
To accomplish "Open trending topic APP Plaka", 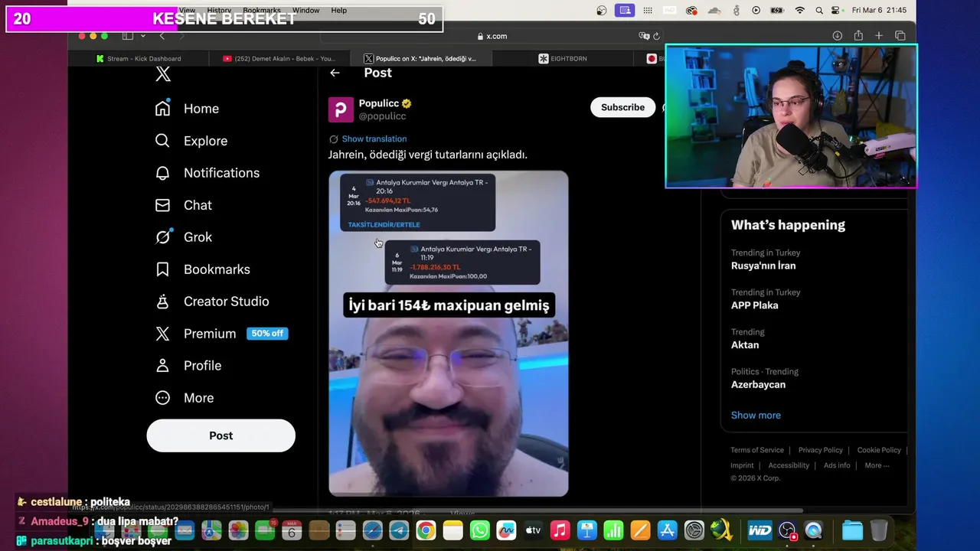I will click(x=754, y=305).
